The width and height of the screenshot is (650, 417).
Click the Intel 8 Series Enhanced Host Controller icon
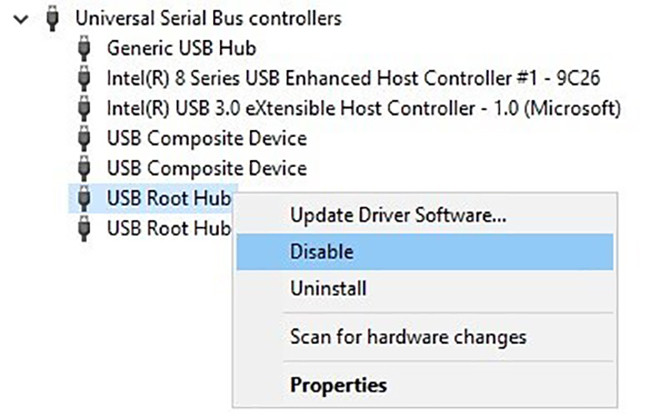85,78
